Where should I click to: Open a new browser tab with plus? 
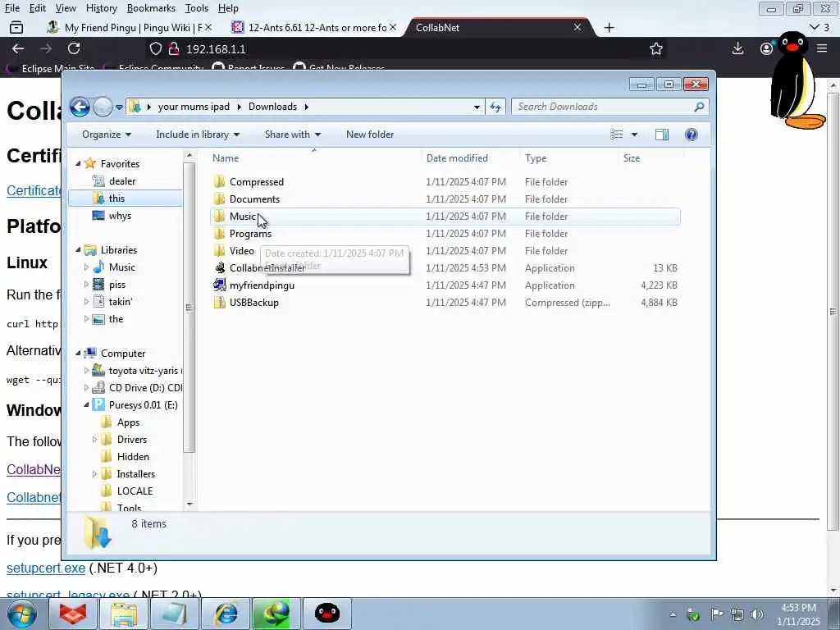click(609, 27)
